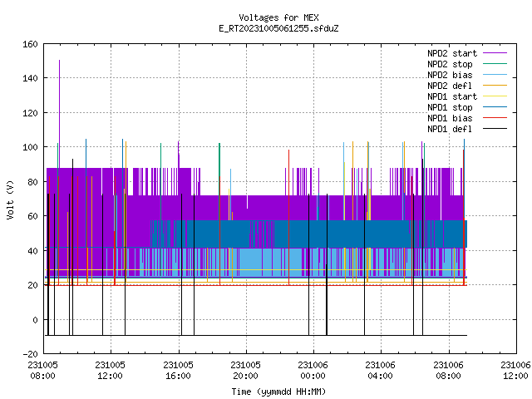Select the NPD2 start legend label
Image resolution: width=532 pixels, height=399 pixels.
click(452, 53)
